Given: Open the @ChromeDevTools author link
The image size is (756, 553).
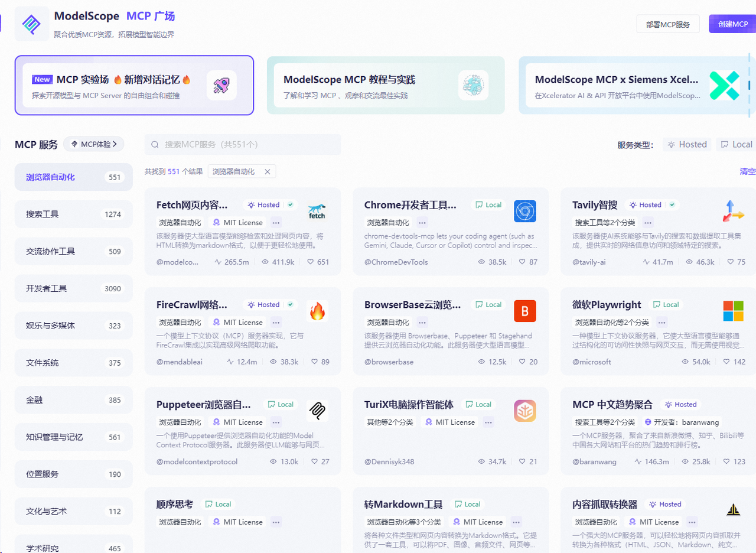Looking at the screenshot, I should tap(396, 262).
